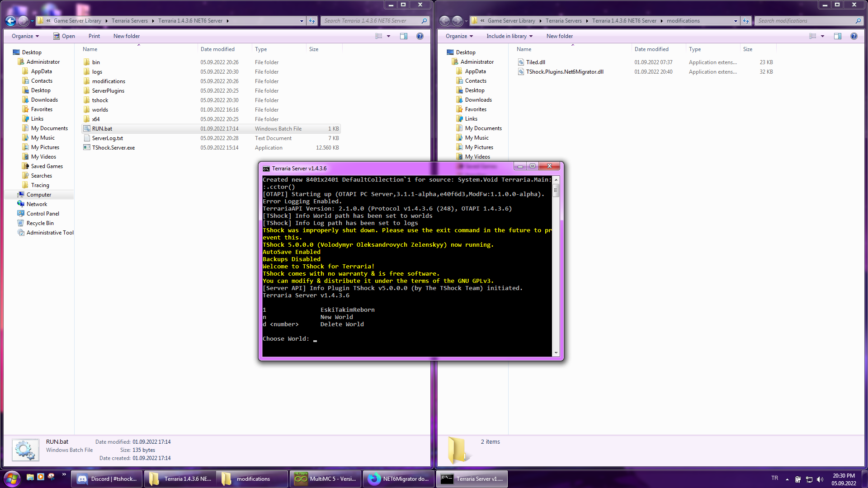Image resolution: width=868 pixels, height=488 pixels.
Task: Open MultiMC taskbar button
Action: pyautogui.click(x=326, y=479)
